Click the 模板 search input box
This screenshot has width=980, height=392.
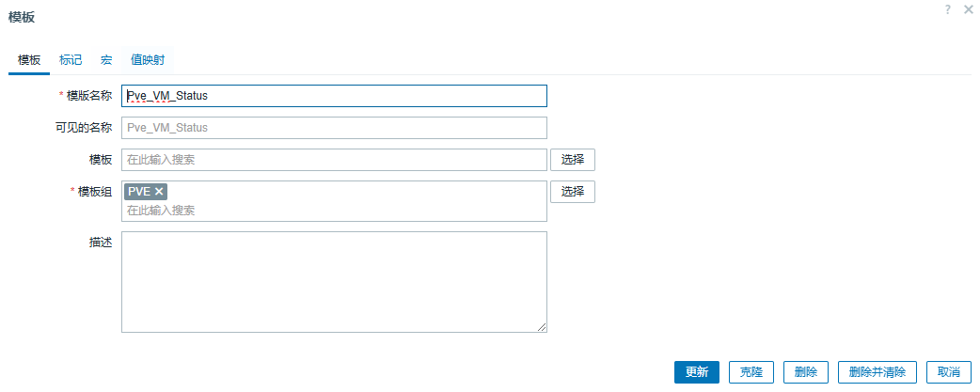[x=334, y=160]
